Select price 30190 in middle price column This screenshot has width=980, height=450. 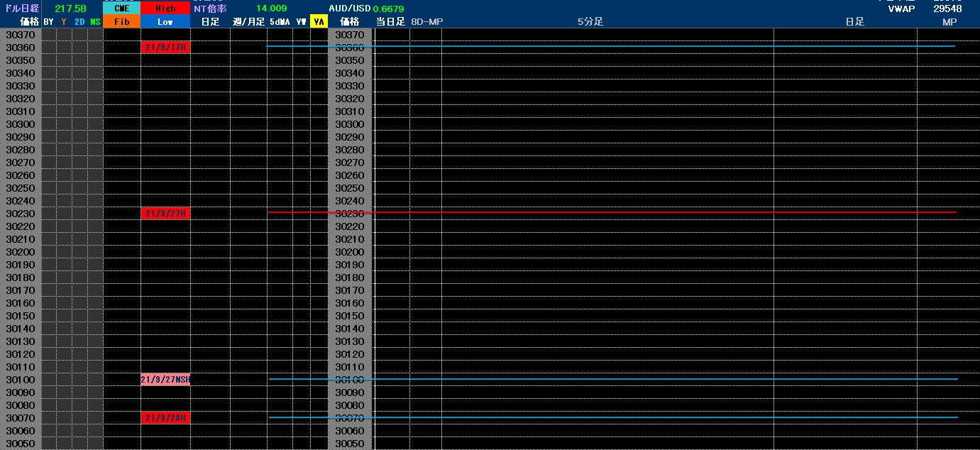point(349,265)
